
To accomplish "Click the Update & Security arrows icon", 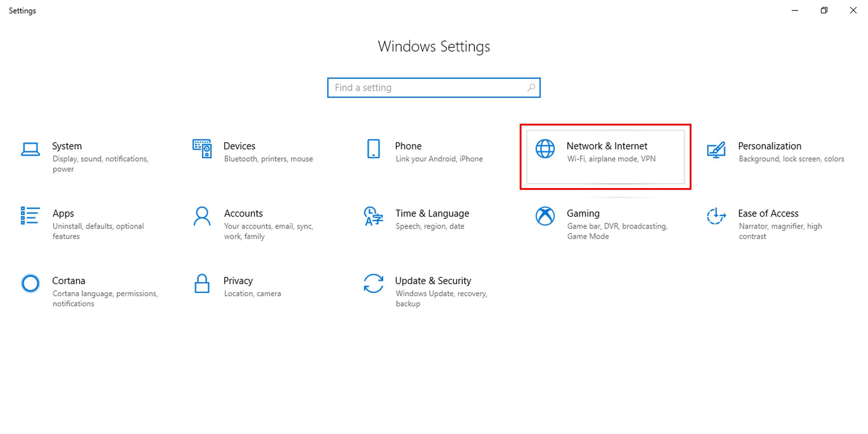I will (x=373, y=283).
